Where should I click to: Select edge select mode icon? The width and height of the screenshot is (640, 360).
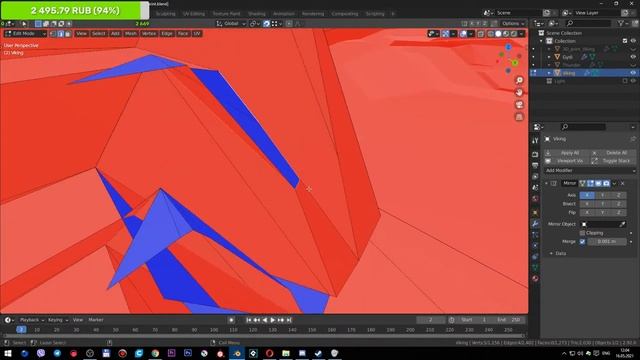coord(60,33)
